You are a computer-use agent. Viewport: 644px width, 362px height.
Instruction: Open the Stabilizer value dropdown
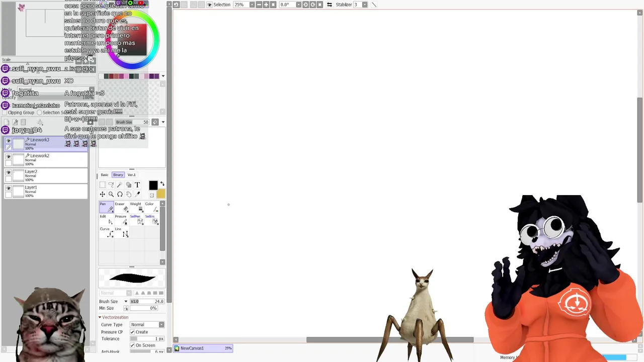[x=365, y=5]
